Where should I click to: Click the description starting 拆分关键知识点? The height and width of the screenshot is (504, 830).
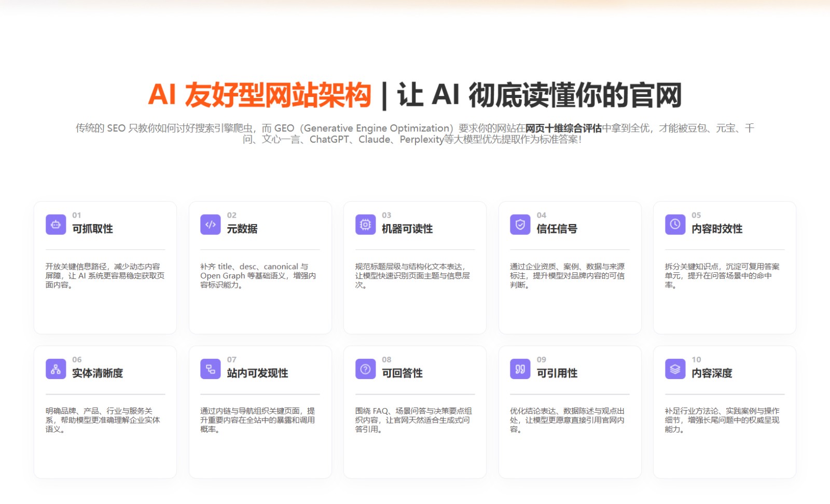point(722,275)
